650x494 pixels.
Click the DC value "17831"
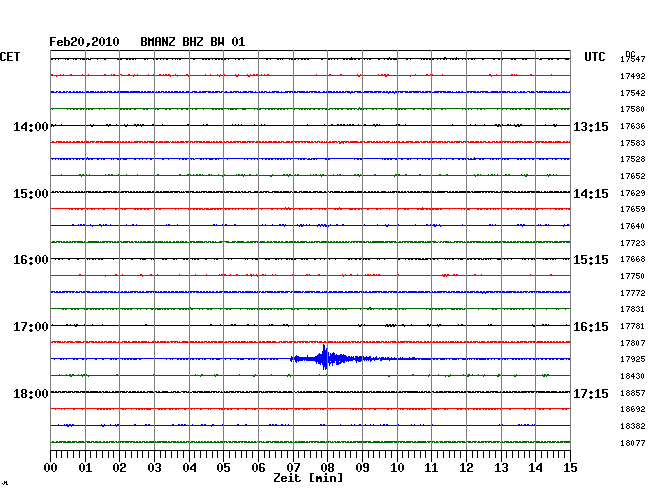click(633, 309)
